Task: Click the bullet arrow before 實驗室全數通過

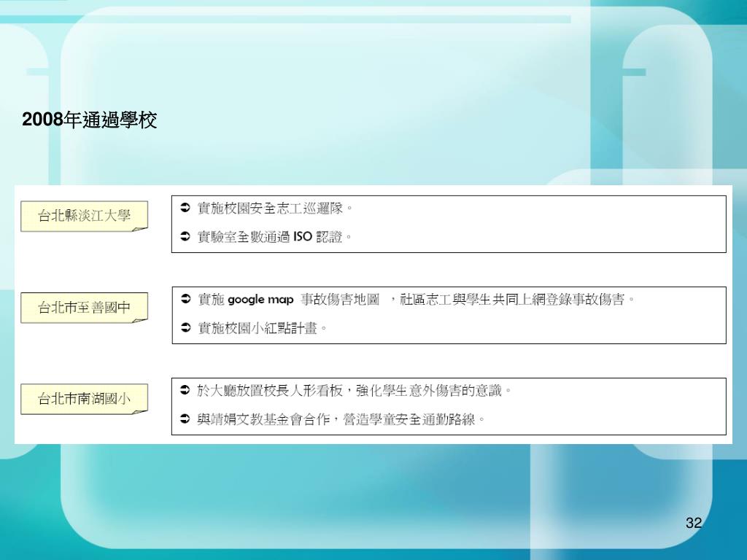Action: point(185,236)
